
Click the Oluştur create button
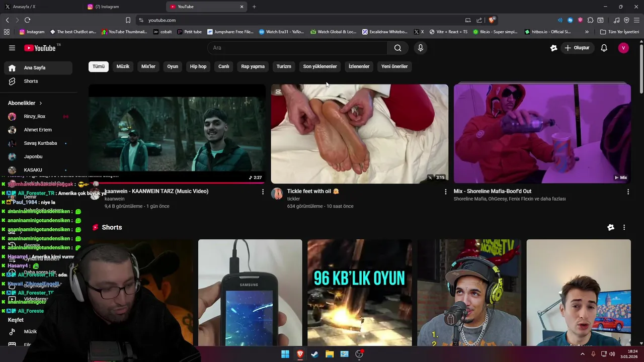(x=577, y=48)
